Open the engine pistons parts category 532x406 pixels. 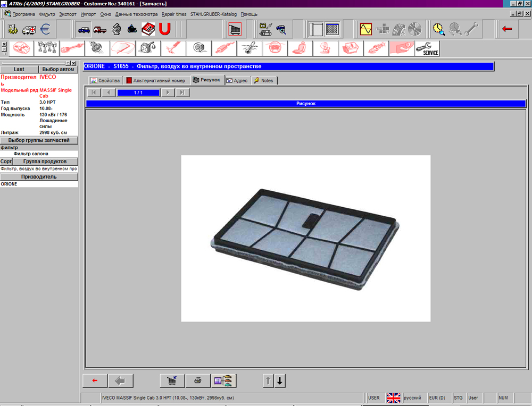[46, 48]
